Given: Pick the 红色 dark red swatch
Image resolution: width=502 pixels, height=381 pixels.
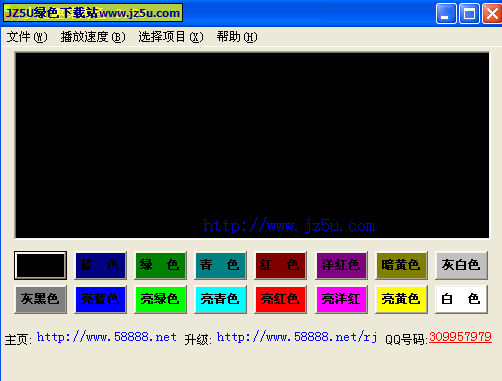Looking at the screenshot, I should click(x=280, y=265).
